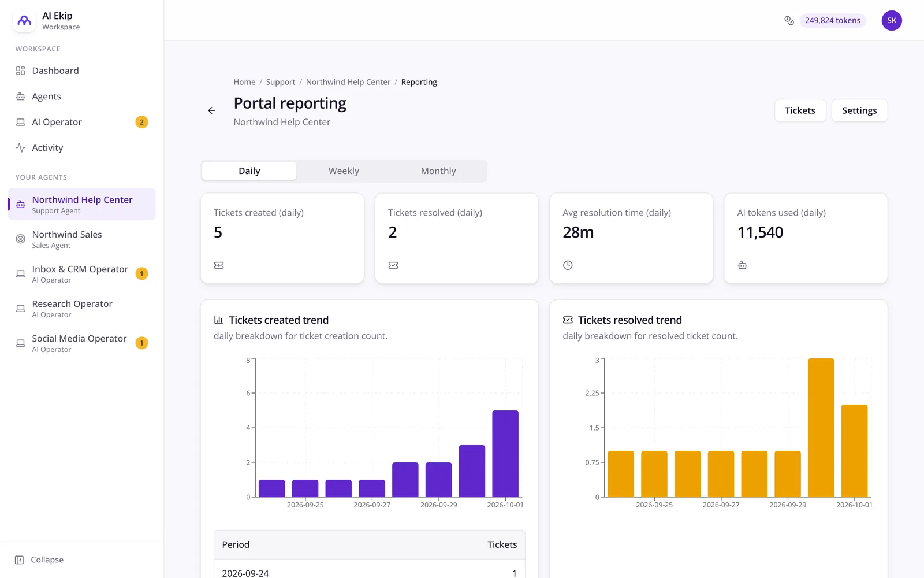The width and height of the screenshot is (924, 578).
Task: Go to Home breadcrumb link
Action: point(244,82)
